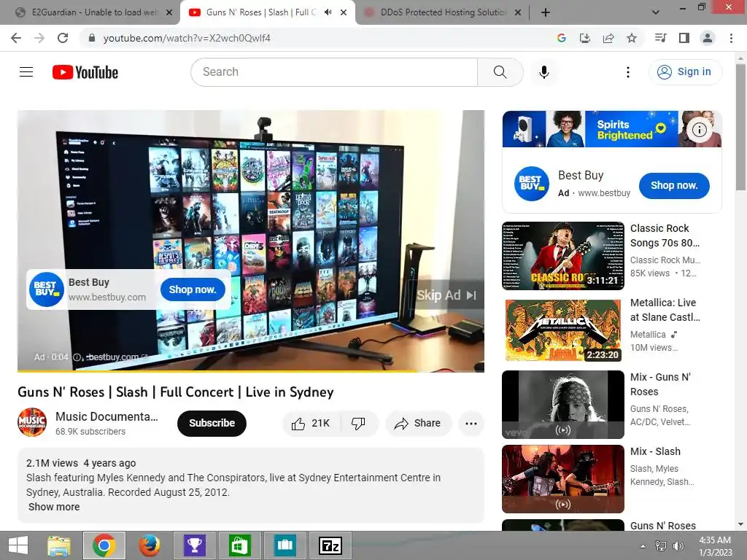Open Mix - Slash video thumbnail
The image size is (747, 560).
(x=562, y=479)
